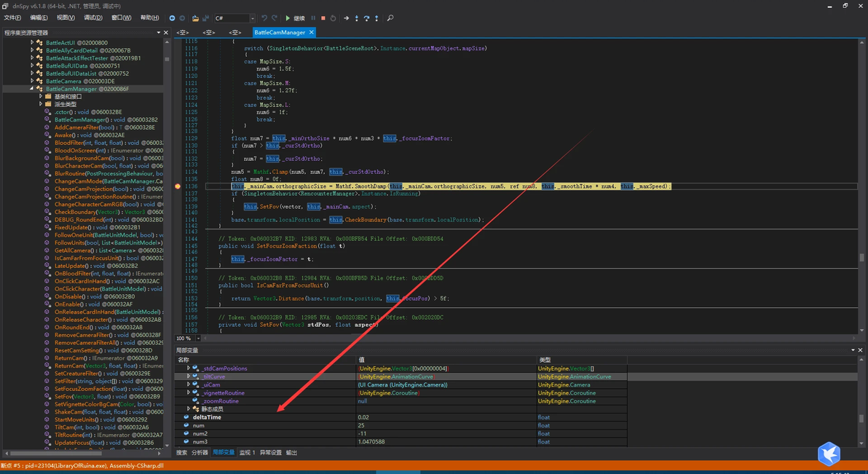Toggle the breakpoint on line 1136

[x=178, y=186]
